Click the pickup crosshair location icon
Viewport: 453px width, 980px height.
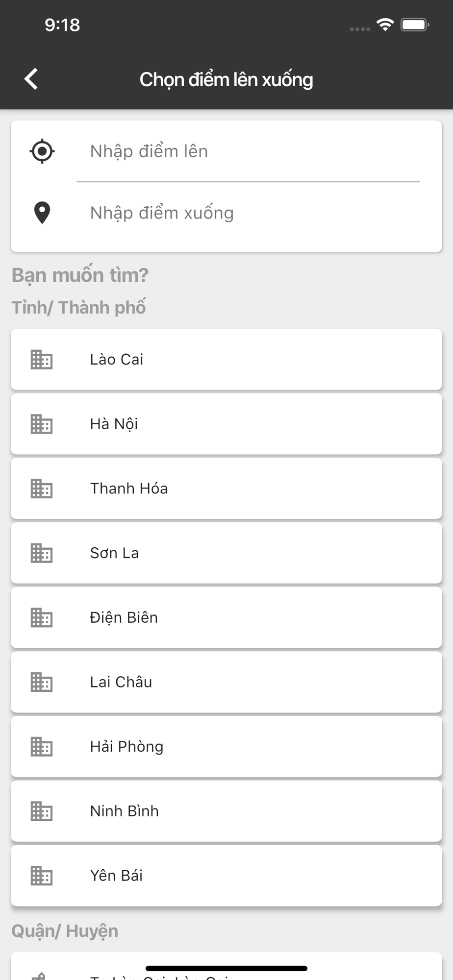point(42,151)
